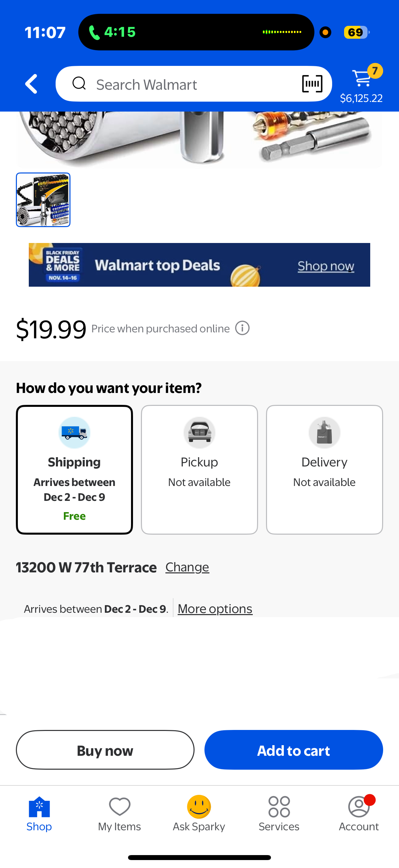This screenshot has width=399, height=868.
Task: Select the Shipping fulfillment option
Action: [x=74, y=469]
